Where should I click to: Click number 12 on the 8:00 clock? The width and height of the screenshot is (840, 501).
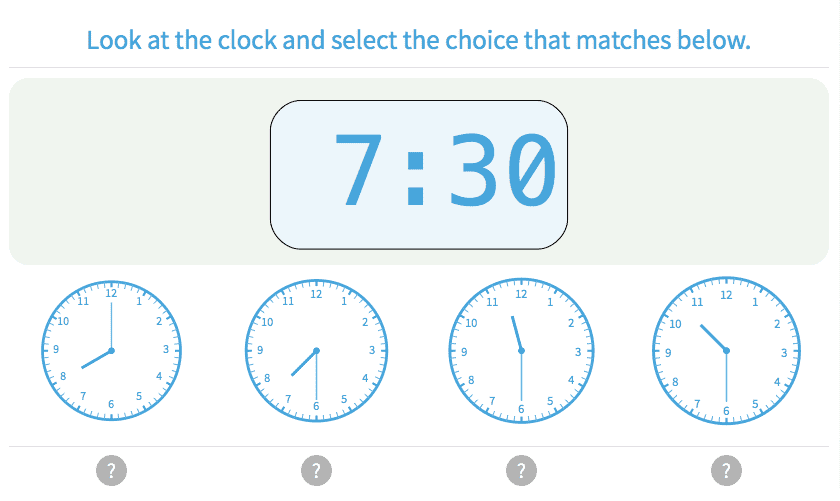point(111,294)
